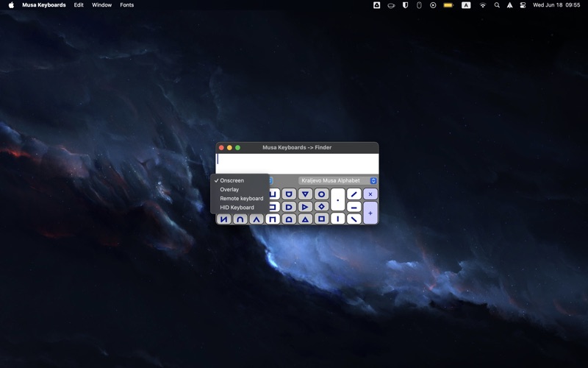Open the Fonts menu
Image resolution: width=588 pixels, height=368 pixels.
point(126,5)
